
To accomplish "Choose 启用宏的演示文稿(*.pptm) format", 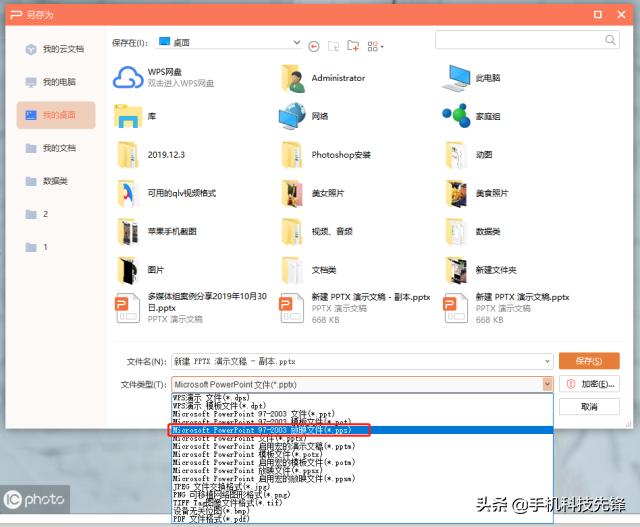I will coord(362,446).
